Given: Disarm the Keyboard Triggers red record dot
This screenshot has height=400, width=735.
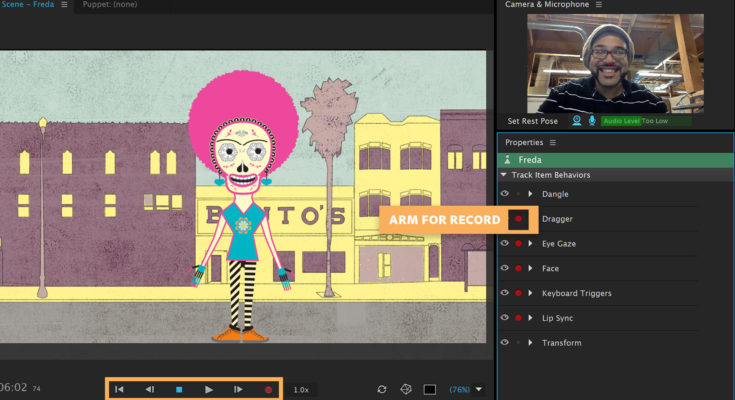Looking at the screenshot, I should (518, 293).
